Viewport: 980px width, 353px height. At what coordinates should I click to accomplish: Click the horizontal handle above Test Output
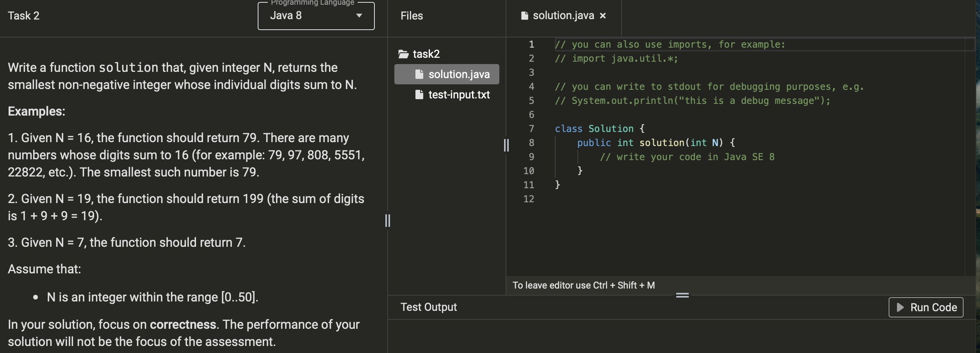coord(682,295)
